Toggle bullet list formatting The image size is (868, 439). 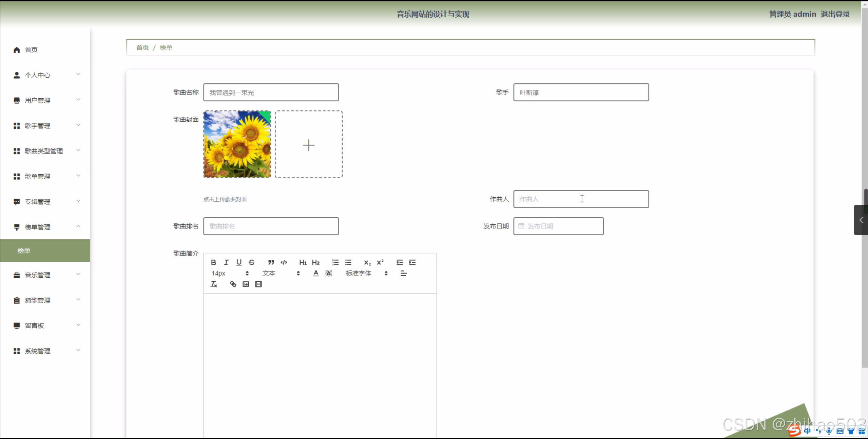pyautogui.click(x=348, y=262)
